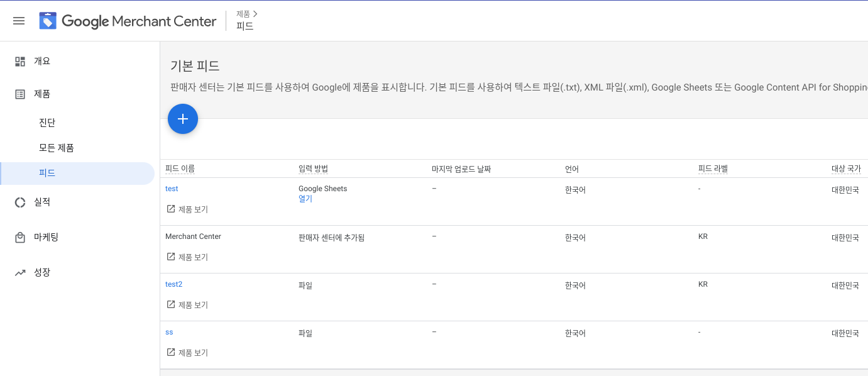Viewport: 868px width, 376px height.
Task: Click the 실적 donut chart icon
Action: pyautogui.click(x=20, y=202)
